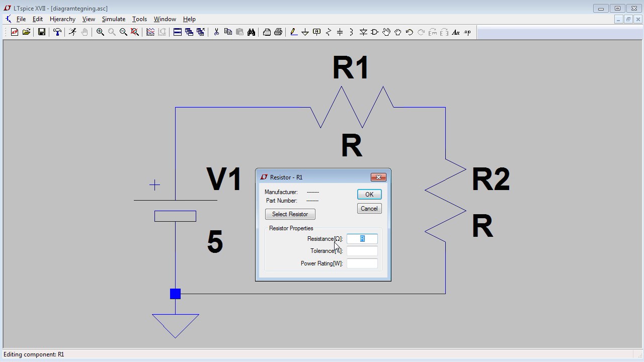
Task: Click the New Schematic toolbar icon
Action: (15, 32)
